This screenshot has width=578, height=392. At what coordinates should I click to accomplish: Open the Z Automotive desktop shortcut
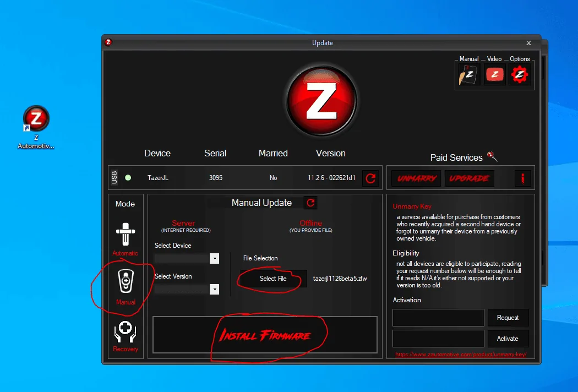click(36, 127)
